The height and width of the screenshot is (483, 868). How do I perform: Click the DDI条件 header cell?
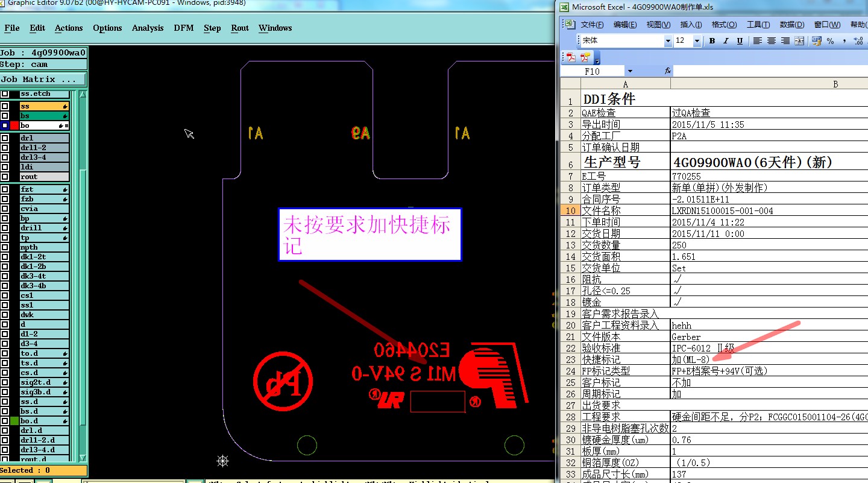point(625,98)
